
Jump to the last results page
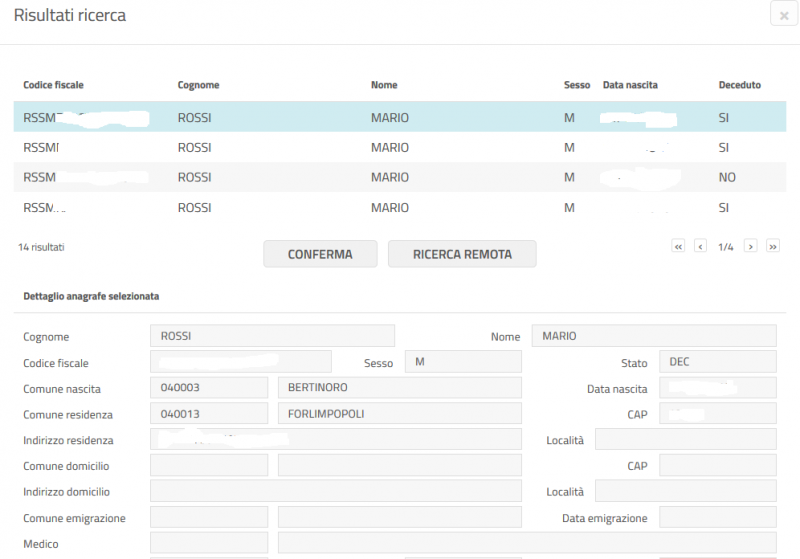(x=772, y=246)
